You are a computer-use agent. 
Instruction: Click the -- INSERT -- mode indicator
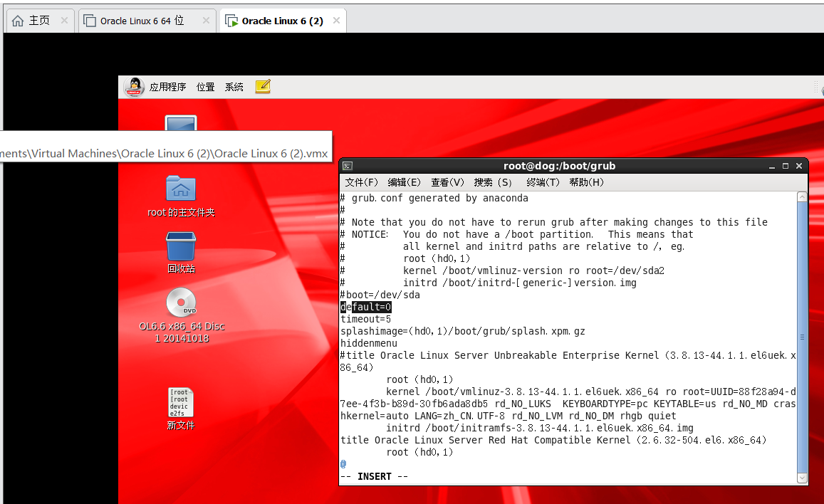click(x=374, y=476)
